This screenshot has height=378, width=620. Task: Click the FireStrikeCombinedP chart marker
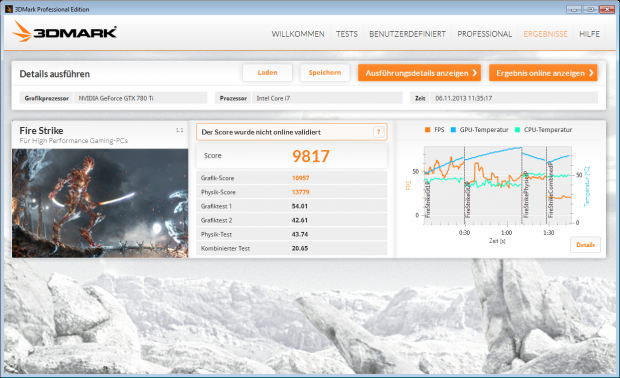click(x=550, y=191)
